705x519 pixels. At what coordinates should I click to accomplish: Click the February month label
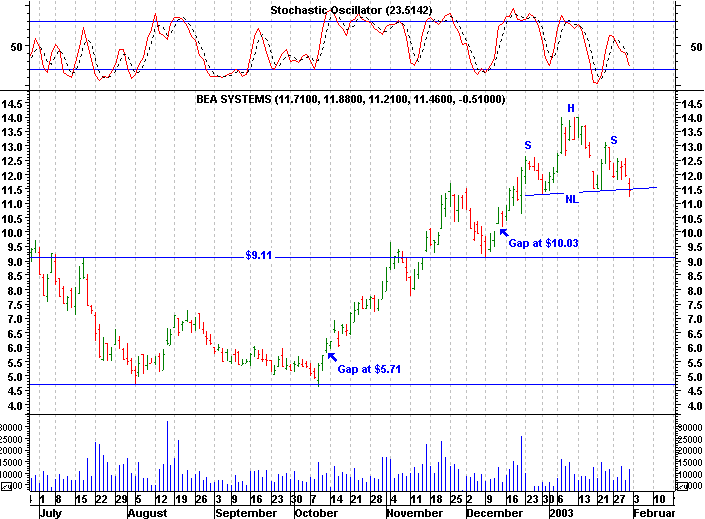click(x=654, y=513)
